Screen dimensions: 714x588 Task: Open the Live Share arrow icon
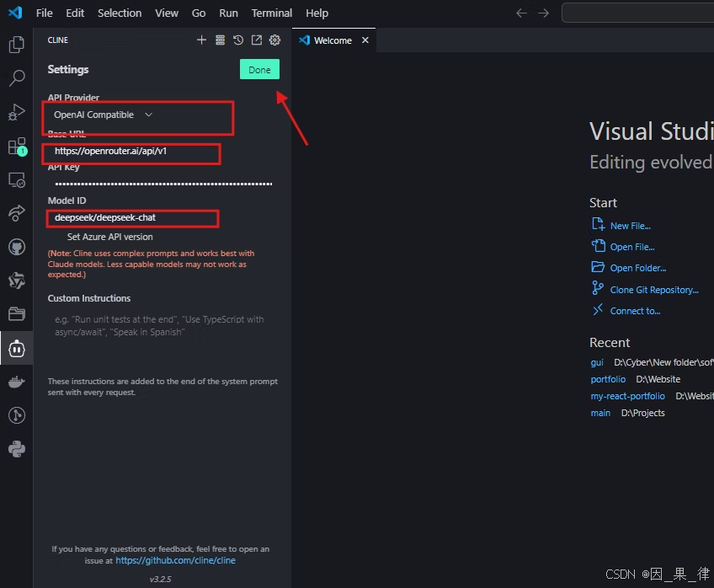click(x=16, y=213)
